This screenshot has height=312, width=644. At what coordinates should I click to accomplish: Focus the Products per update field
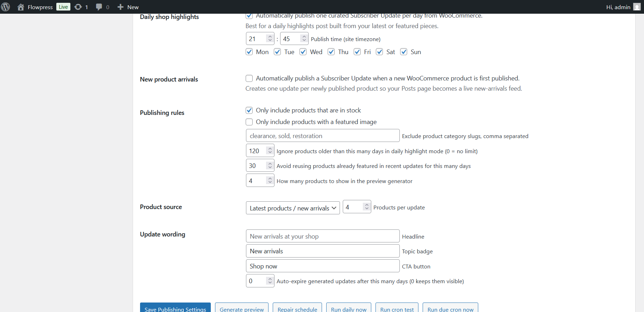click(x=357, y=207)
